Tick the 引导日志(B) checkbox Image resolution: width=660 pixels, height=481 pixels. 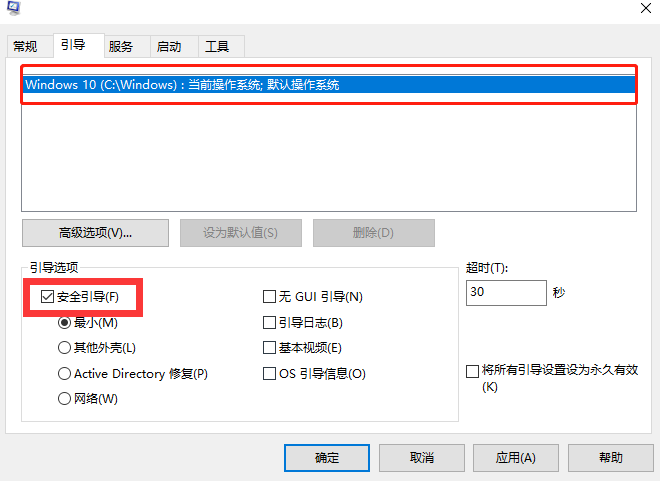(269, 323)
